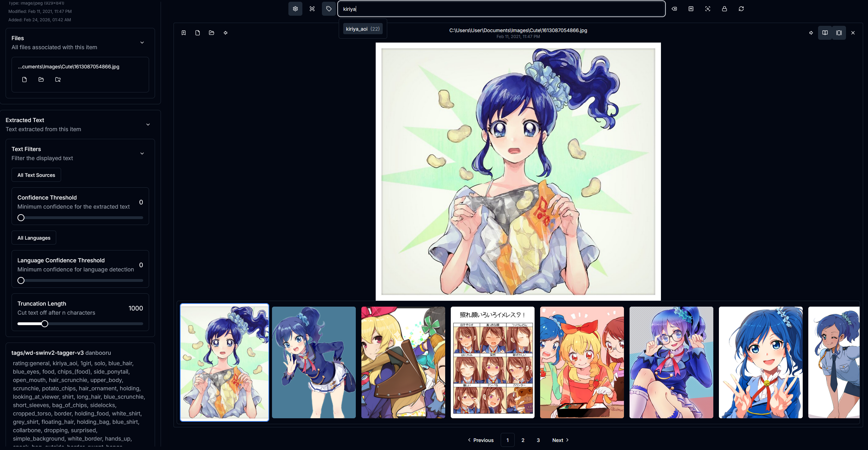Click the Truncation Length slider handle

(45, 324)
